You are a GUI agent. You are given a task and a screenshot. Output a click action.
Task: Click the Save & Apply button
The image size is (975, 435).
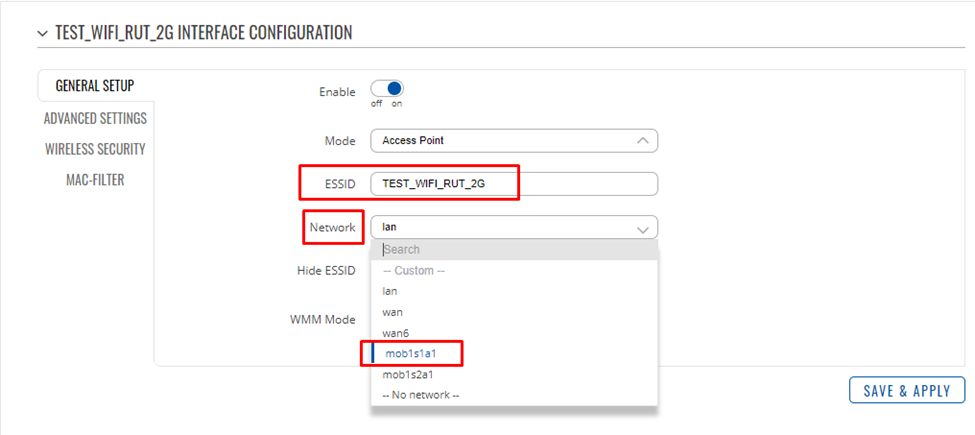[907, 390]
